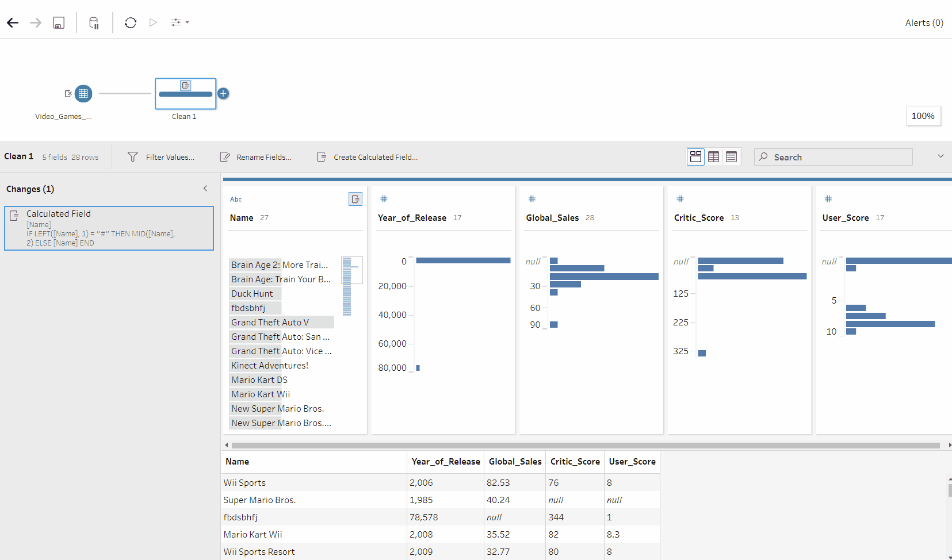The width and height of the screenshot is (952, 560).
Task: Collapse the Changes panel
Action: click(205, 189)
